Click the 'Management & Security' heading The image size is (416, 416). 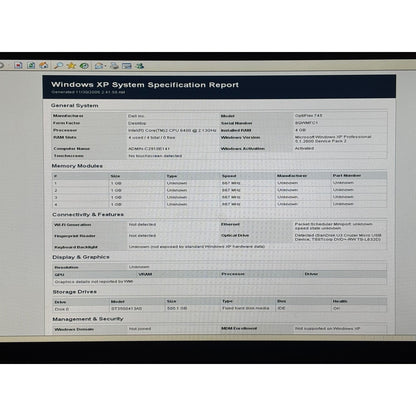(88, 319)
